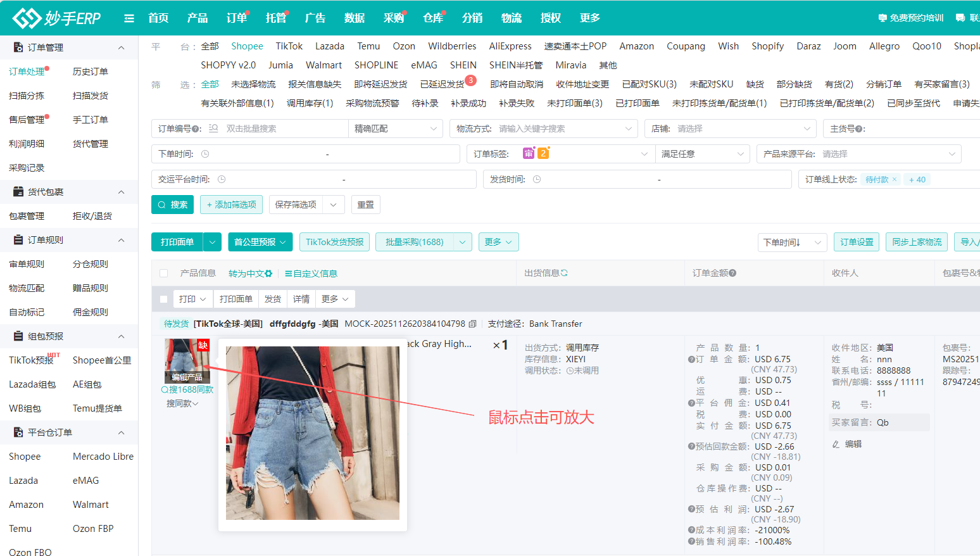Viewport: 980px width, 556px height.
Task: Remove the 待付款 filter tag via its x
Action: point(895,179)
